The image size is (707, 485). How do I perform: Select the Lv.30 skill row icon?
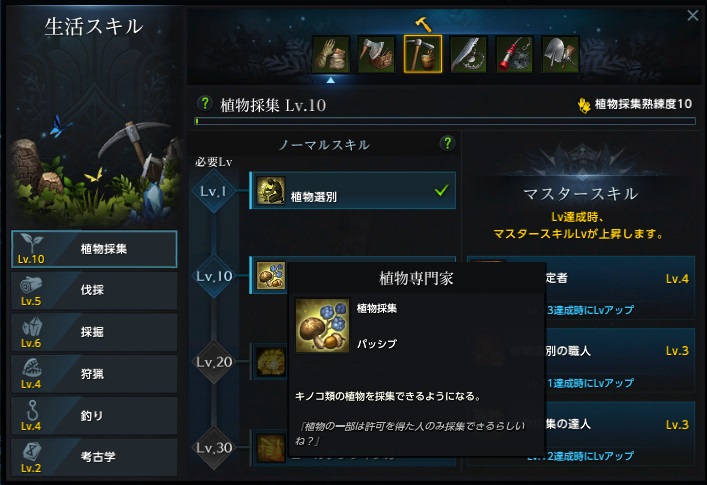(x=271, y=448)
